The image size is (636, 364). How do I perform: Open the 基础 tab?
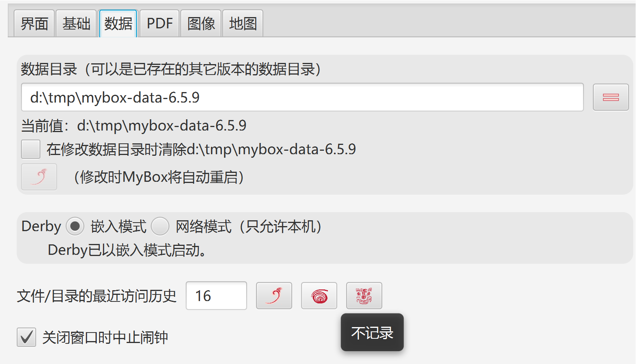click(x=76, y=23)
